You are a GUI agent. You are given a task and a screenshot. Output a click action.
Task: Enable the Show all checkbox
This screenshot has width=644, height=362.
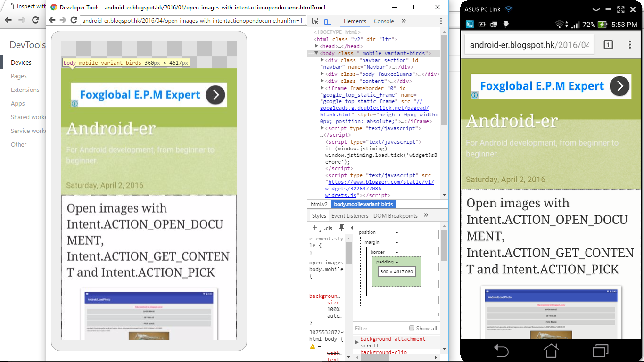point(412,328)
